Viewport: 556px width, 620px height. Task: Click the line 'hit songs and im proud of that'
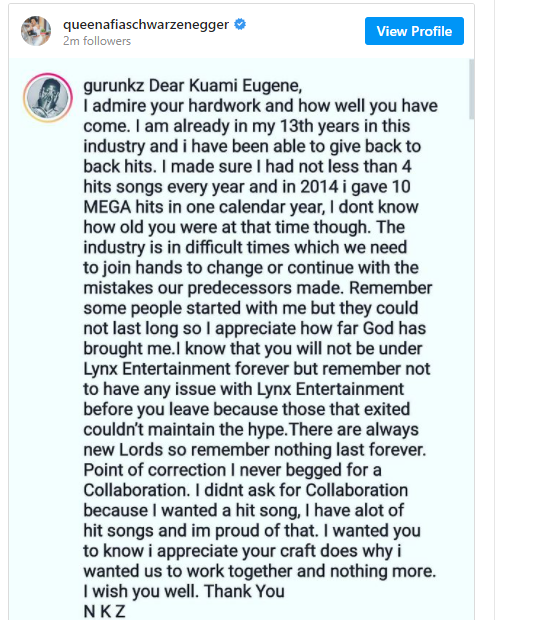252,531
